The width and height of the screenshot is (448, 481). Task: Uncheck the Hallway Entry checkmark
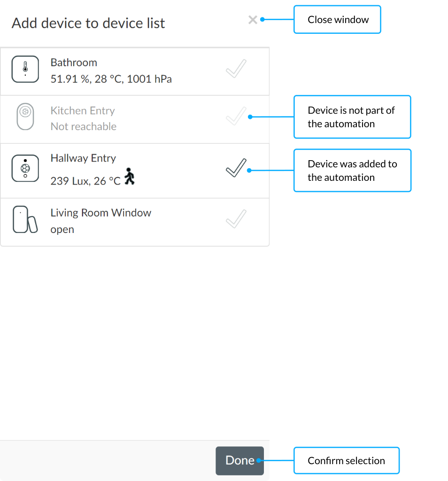[236, 168]
